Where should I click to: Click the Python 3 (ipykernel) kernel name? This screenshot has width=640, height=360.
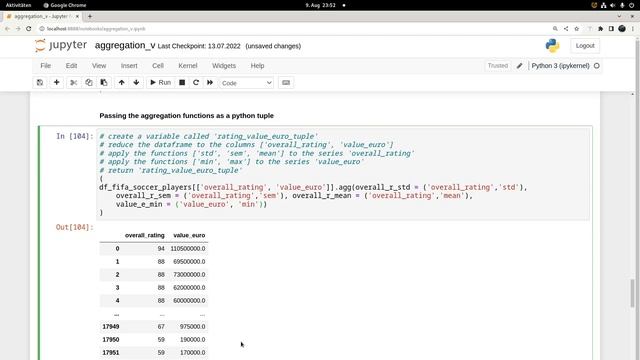coord(560,66)
